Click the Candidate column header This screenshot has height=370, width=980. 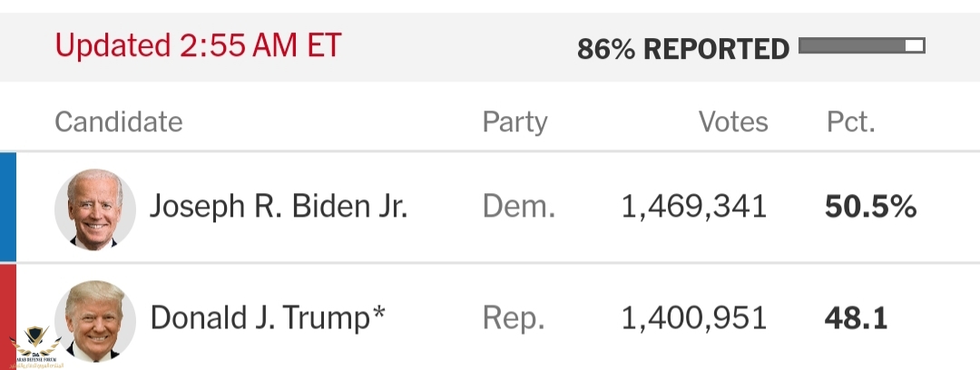[x=119, y=122]
